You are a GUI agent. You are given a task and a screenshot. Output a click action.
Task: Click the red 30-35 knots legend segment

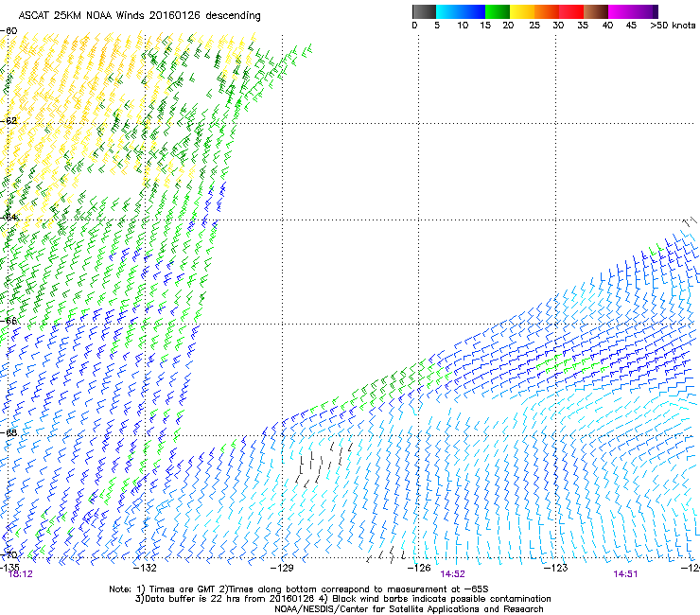pos(571,11)
